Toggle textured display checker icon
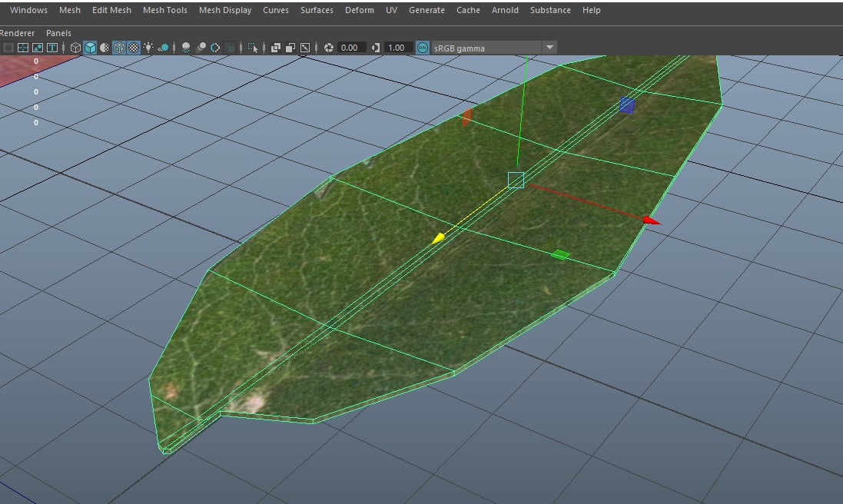Screen dimensions: 843x504 pyautogui.click(x=134, y=48)
